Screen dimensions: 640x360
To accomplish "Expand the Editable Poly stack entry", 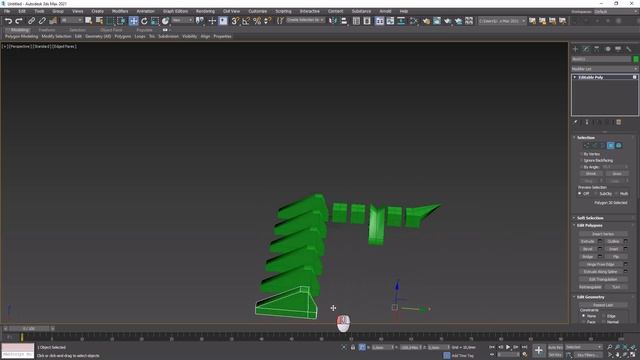I will point(575,77).
